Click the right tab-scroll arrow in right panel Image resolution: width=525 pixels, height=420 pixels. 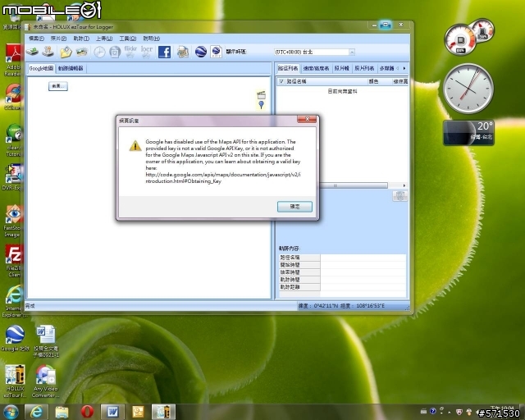(x=404, y=68)
